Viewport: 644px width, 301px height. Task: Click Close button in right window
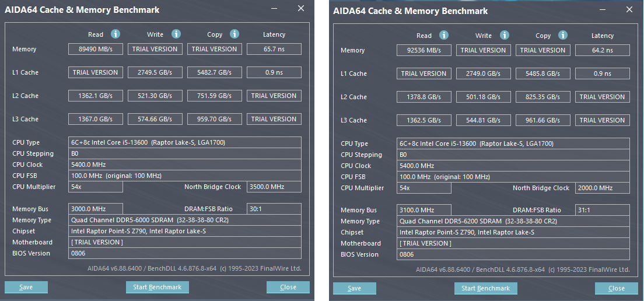(x=617, y=288)
